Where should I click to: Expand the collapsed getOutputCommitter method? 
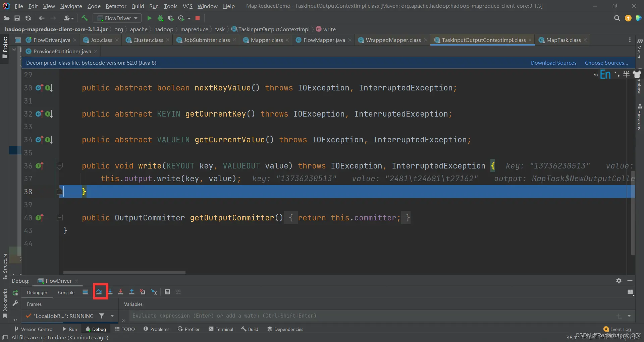point(60,218)
